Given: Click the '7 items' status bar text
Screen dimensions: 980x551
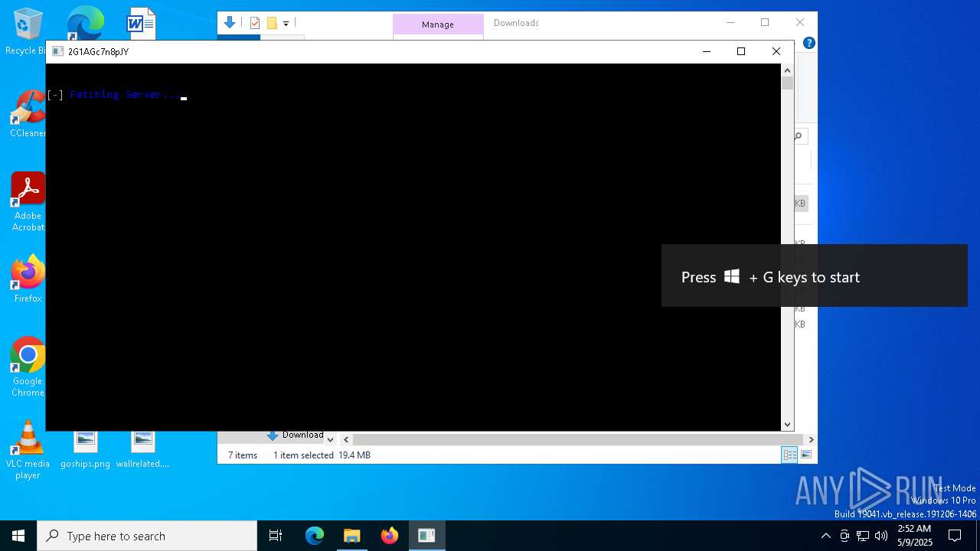Looking at the screenshot, I should (x=243, y=455).
